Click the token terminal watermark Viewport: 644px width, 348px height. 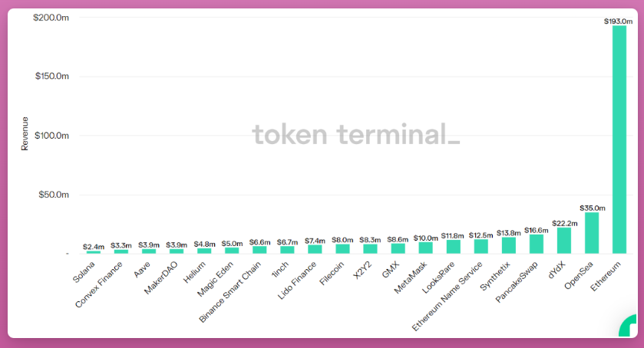pos(355,134)
